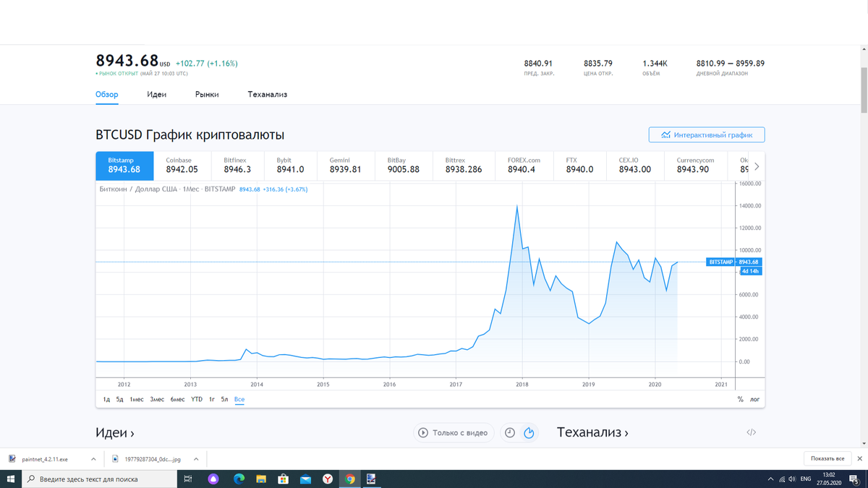Open embed code icon for technical analysis
868x488 pixels.
[752, 432]
